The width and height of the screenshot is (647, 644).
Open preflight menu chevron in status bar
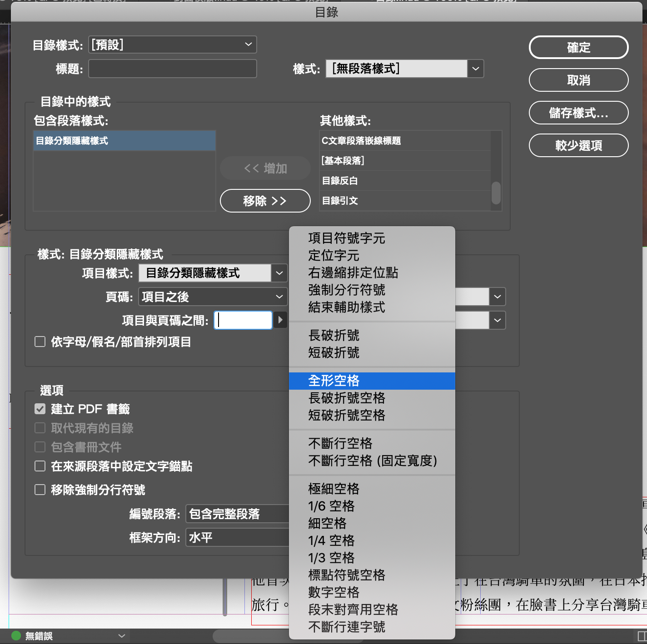click(x=121, y=636)
